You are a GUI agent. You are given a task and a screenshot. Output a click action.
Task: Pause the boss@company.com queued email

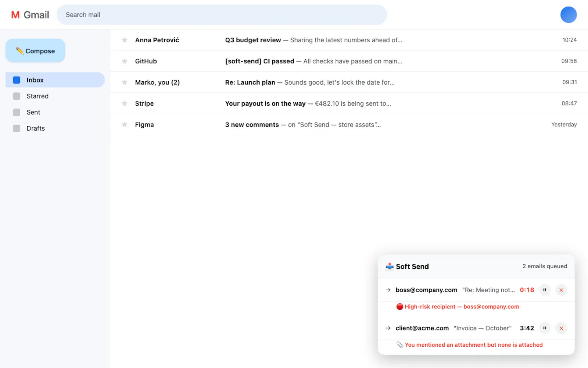click(x=545, y=290)
